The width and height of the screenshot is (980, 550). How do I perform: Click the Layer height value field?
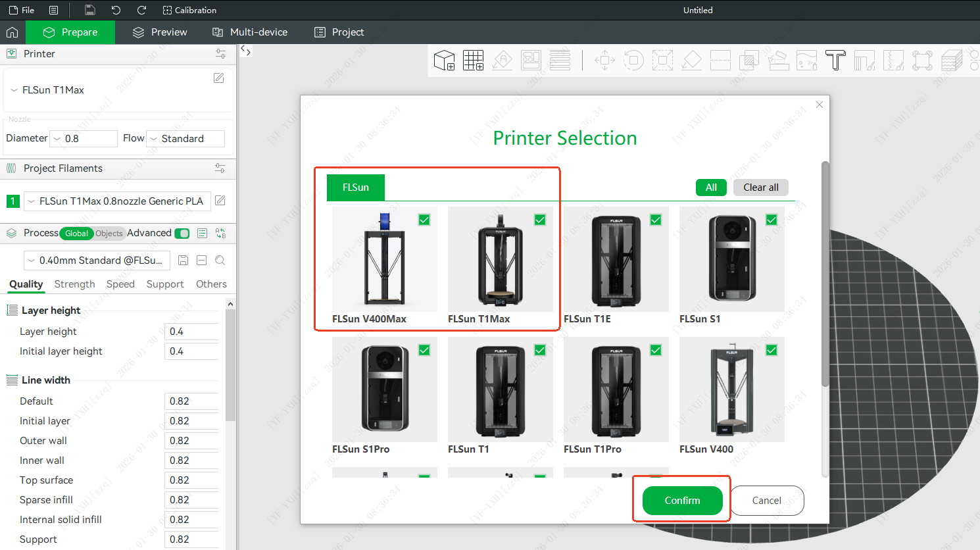point(191,332)
